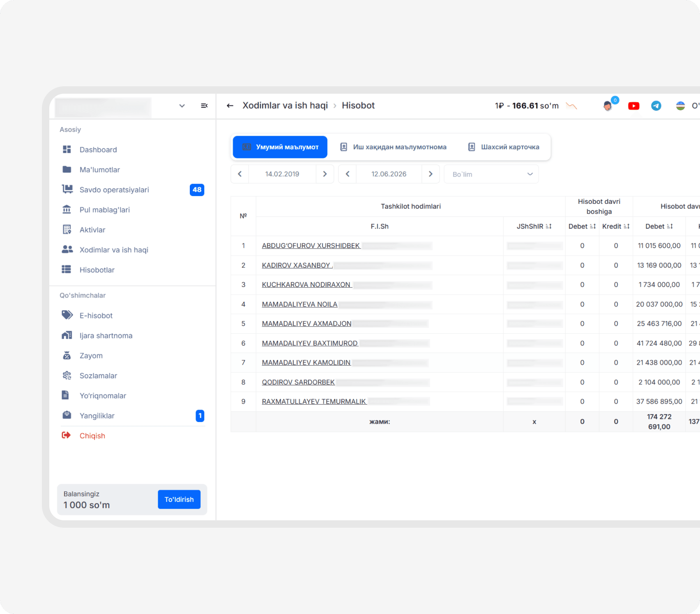The height and width of the screenshot is (614, 700).
Task: Expand the organization selector chevron
Action: [182, 106]
